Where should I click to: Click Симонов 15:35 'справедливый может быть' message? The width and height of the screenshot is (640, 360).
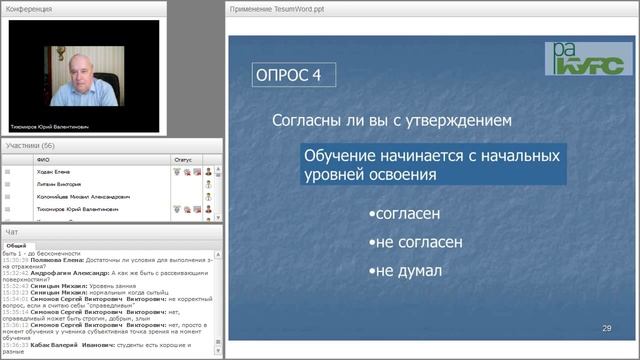[91, 315]
